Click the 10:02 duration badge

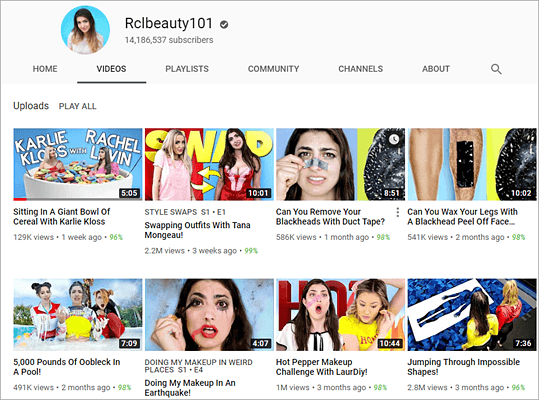[x=521, y=193]
